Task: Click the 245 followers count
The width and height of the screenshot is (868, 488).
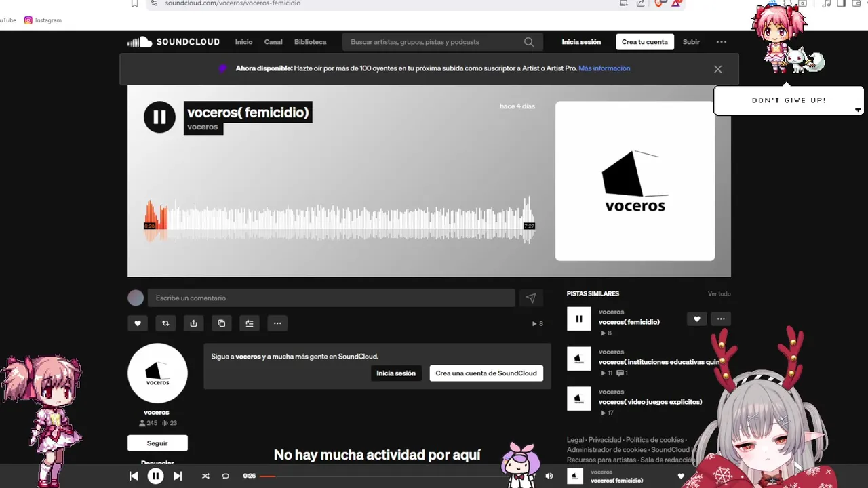Action: click(148, 423)
